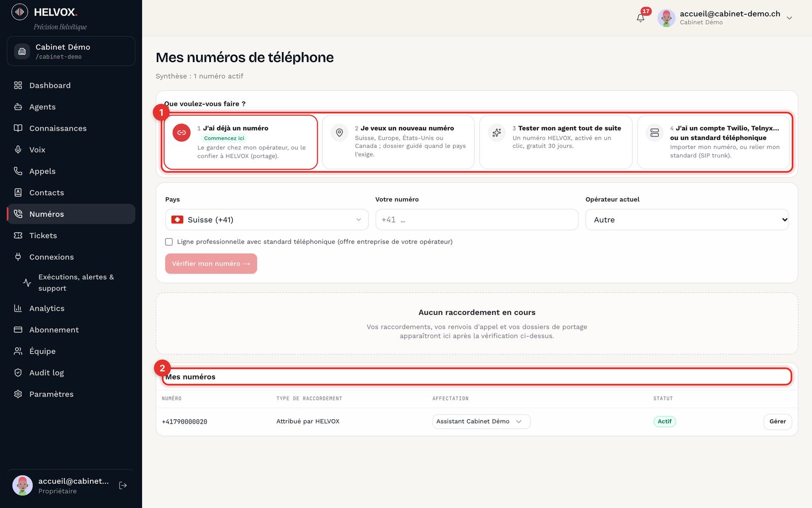
Task: Click the Voix microphone icon
Action: pos(18,149)
